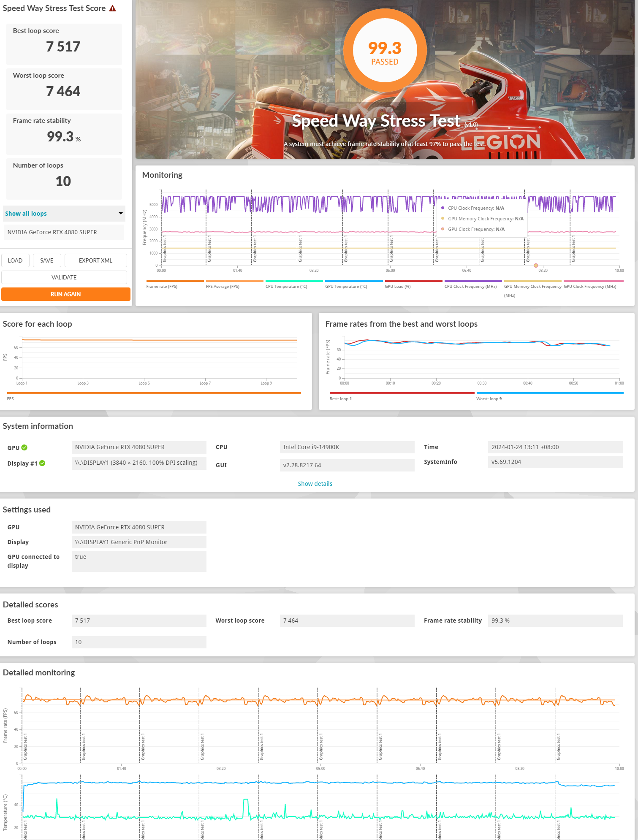Click the Speed Way Stress Test banner title
The width and height of the screenshot is (638, 840).
pyautogui.click(x=376, y=121)
